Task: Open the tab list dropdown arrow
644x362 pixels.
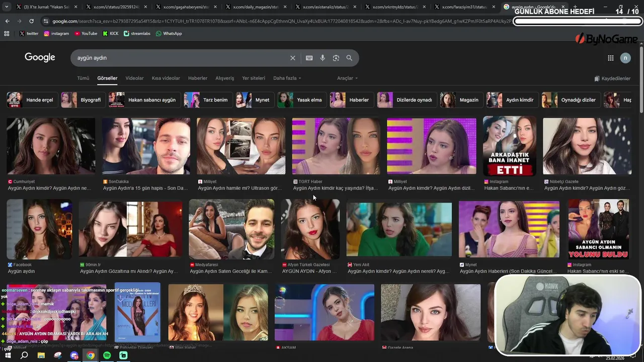Action: 7,7
